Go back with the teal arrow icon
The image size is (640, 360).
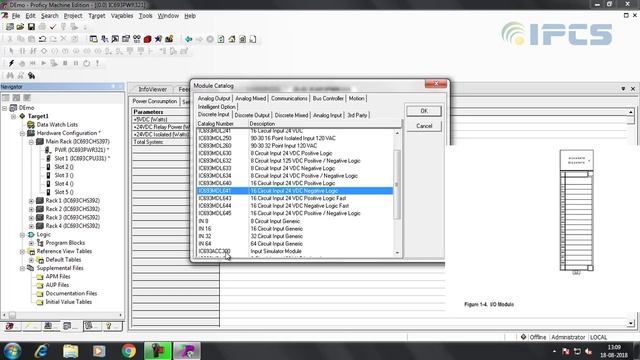189,39
